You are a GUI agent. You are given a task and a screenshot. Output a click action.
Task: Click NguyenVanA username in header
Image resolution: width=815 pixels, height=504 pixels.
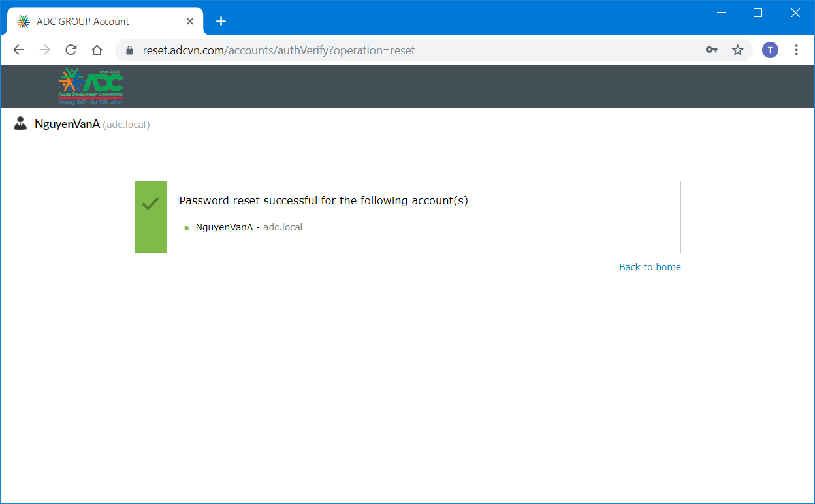[67, 124]
